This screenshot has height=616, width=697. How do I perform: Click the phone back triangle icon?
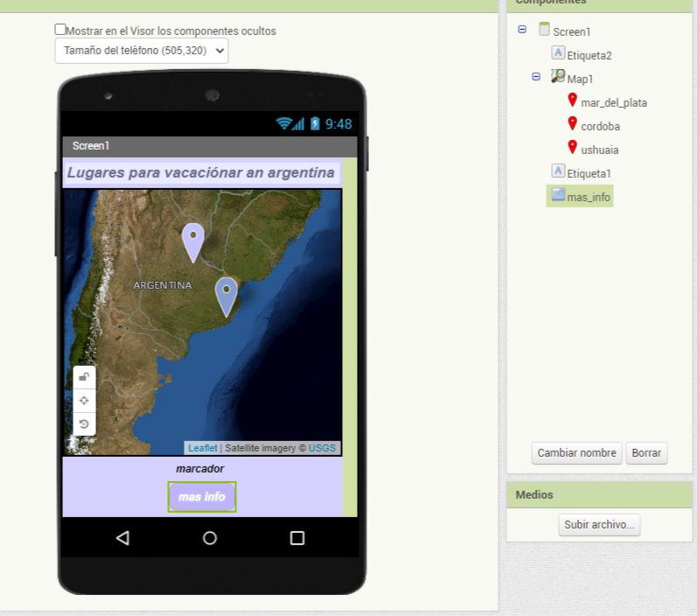pyautogui.click(x=122, y=538)
